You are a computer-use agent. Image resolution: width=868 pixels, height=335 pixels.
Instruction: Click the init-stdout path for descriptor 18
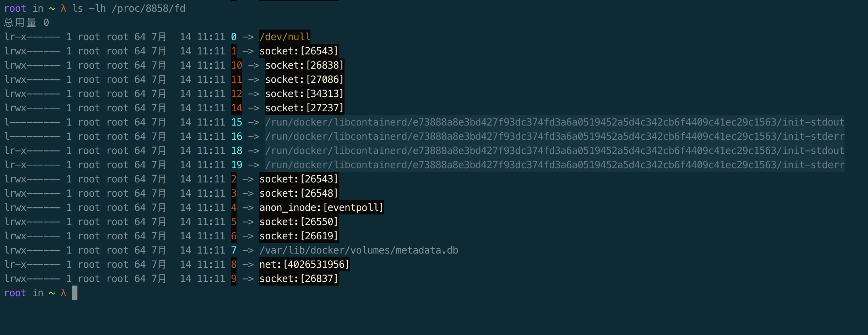coord(554,150)
